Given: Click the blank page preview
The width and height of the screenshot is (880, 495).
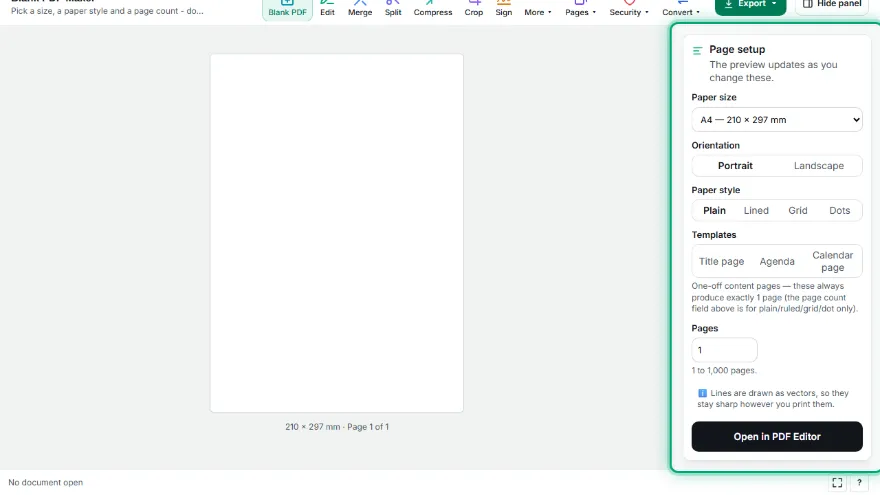Looking at the screenshot, I should click(x=337, y=233).
